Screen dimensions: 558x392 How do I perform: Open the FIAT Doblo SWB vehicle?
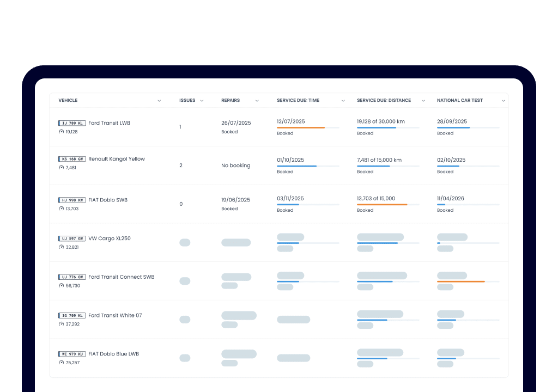click(x=108, y=200)
